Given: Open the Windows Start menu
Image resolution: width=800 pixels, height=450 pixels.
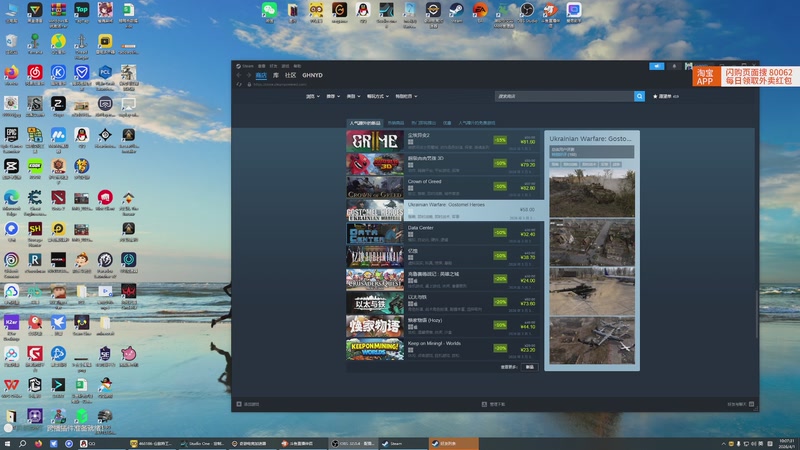Looking at the screenshot, I should click(x=7, y=443).
